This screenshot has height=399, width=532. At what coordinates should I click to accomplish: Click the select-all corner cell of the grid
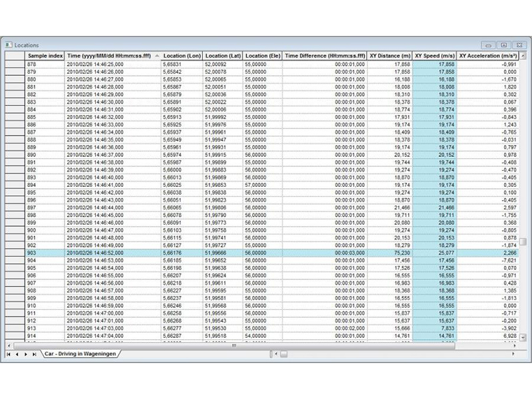click(15, 56)
